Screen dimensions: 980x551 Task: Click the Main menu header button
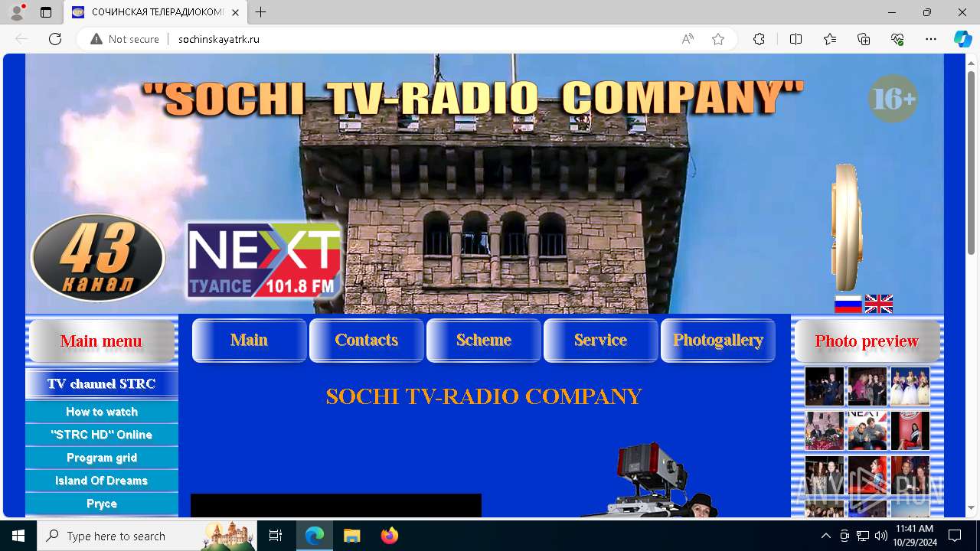(101, 341)
